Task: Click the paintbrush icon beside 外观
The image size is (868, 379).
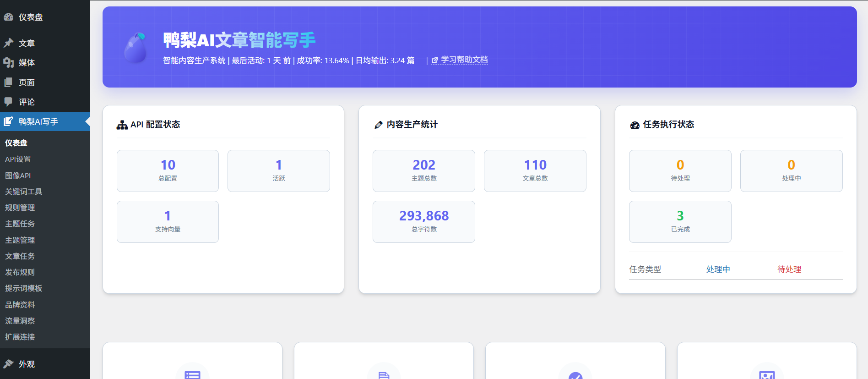Action: point(9,364)
